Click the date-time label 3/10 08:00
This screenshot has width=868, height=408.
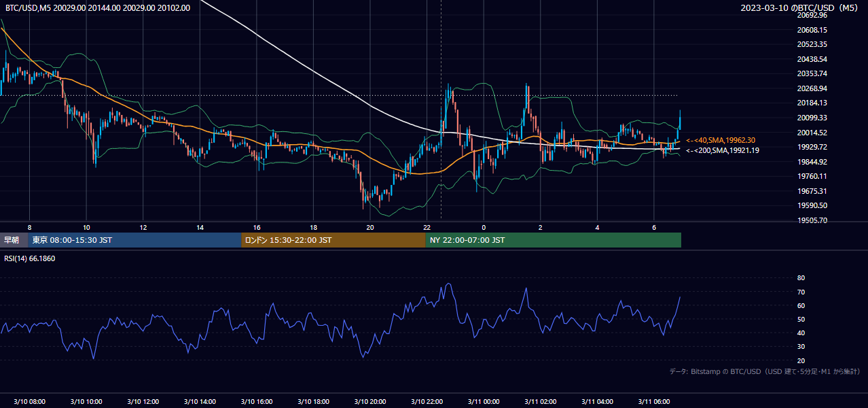(x=29, y=402)
